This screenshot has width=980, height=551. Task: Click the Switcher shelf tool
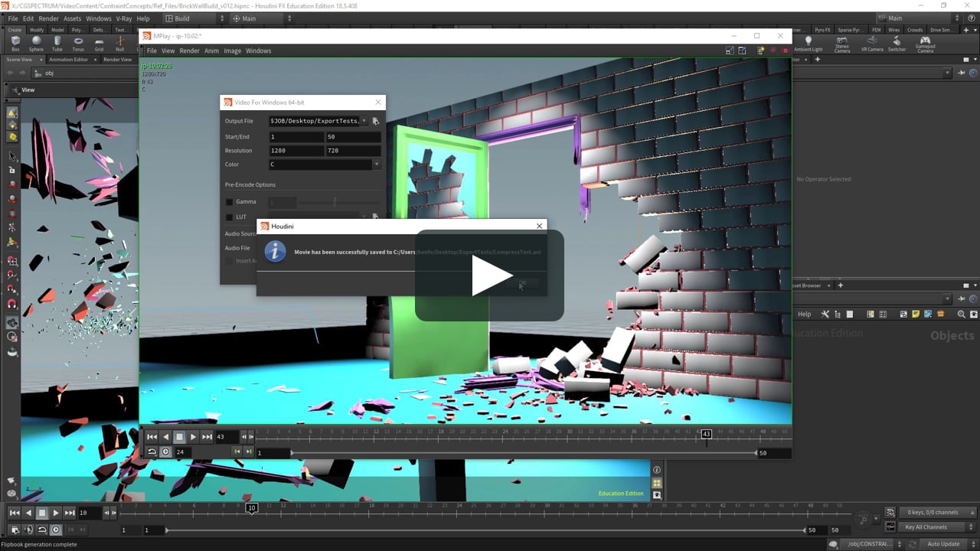click(897, 44)
